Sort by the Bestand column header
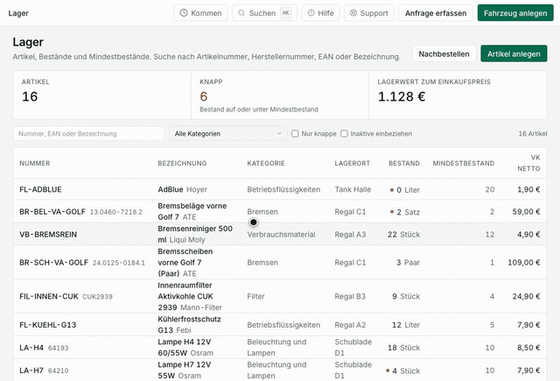This screenshot has height=381, width=560. (404, 163)
